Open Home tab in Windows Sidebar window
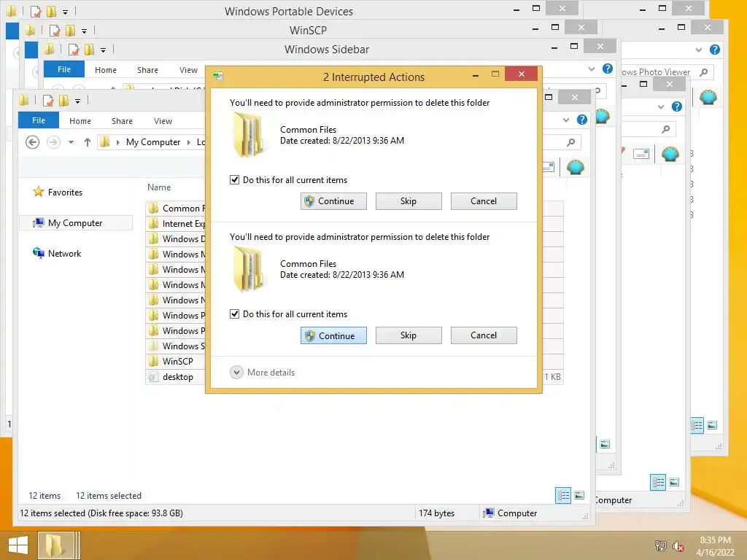Screen dimensions: 747x560 (106, 70)
